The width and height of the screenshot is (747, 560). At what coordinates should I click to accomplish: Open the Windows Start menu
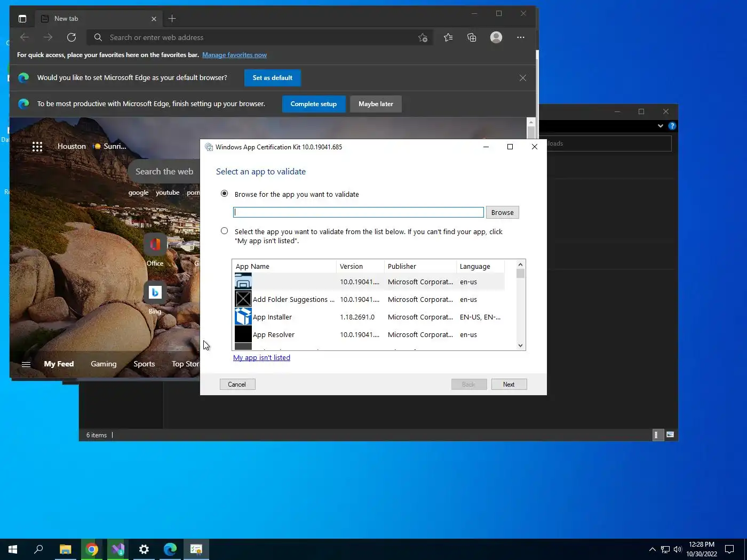coord(13,549)
